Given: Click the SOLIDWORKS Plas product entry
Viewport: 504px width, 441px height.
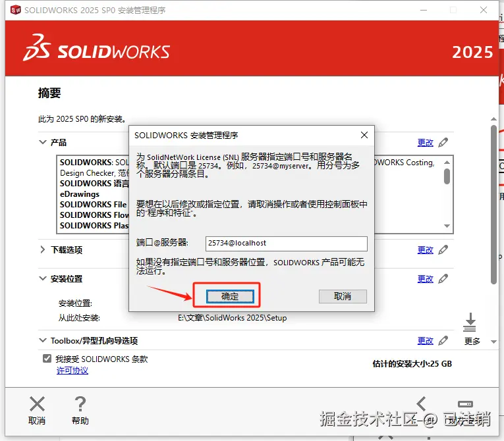Looking at the screenshot, I should 94,226.
